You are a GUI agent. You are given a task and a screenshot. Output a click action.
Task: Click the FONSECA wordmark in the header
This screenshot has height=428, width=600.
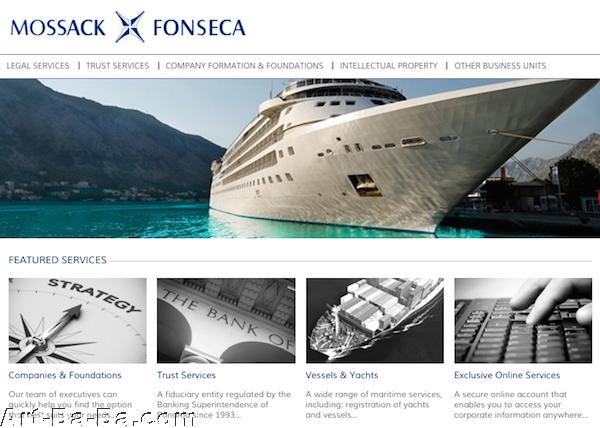click(x=199, y=28)
